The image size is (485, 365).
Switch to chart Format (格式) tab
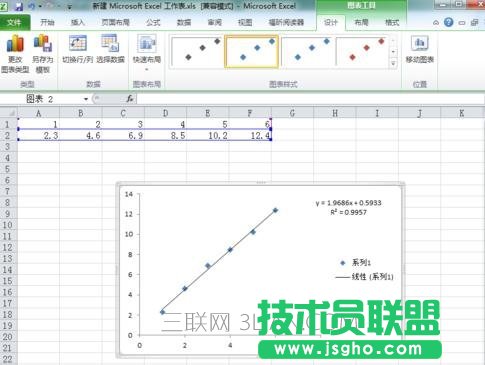tap(392, 23)
